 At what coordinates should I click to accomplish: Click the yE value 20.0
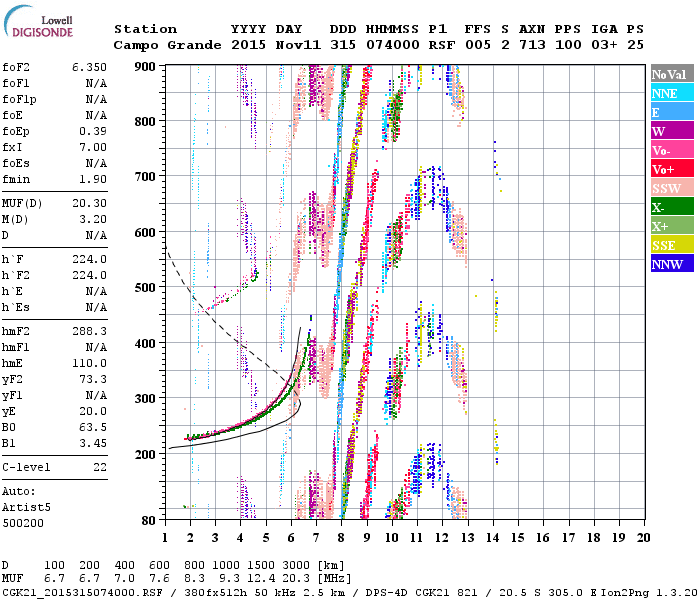(93, 412)
